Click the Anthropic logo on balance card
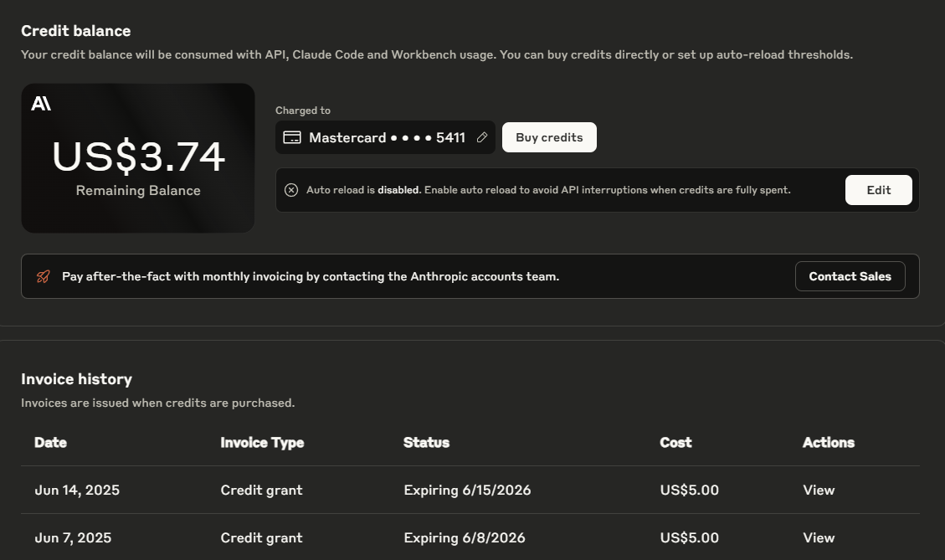Viewport: 945px width, 560px height. click(41, 104)
